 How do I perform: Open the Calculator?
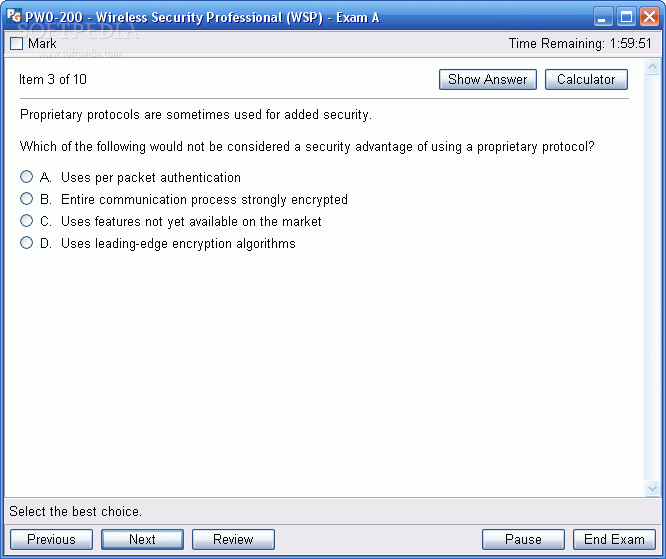586,79
